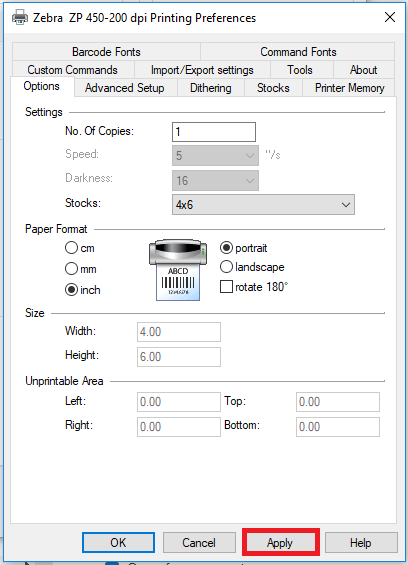This screenshot has height=565, width=408.
Task: Open the Stocks tab
Action: click(273, 88)
